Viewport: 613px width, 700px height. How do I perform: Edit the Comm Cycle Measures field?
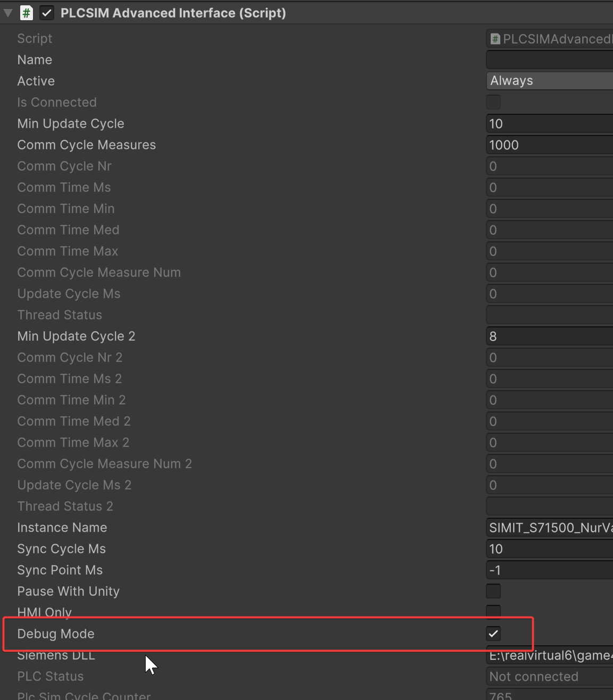[x=549, y=145]
